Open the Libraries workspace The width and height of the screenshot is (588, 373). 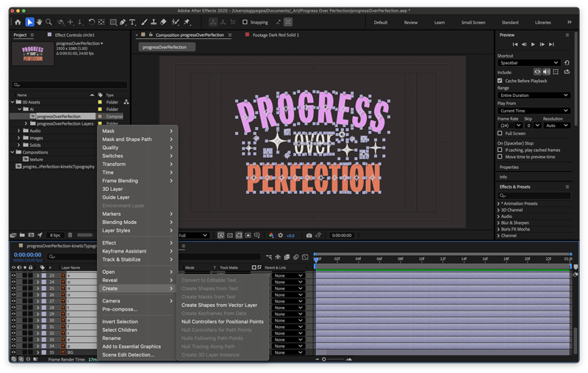tap(543, 22)
